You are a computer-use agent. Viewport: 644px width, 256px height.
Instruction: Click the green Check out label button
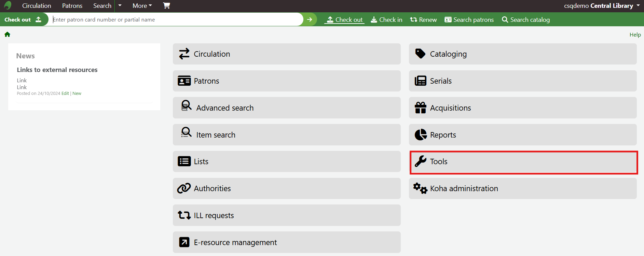click(x=23, y=19)
